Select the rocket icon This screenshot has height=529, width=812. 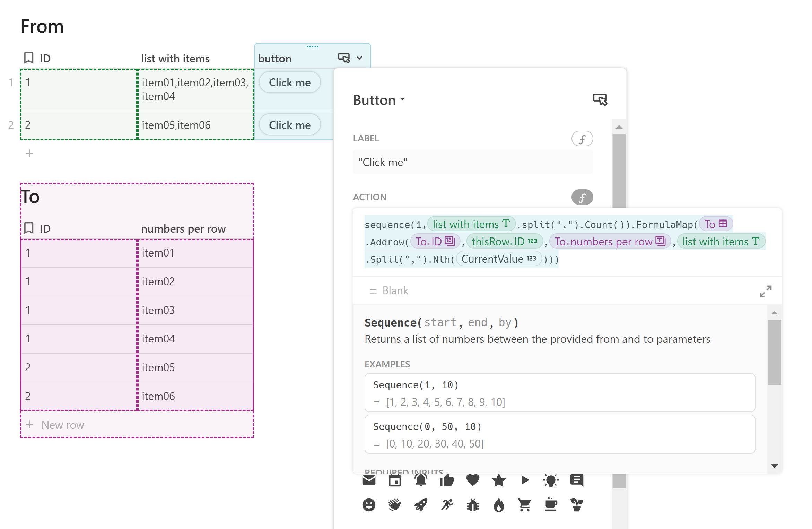421,505
